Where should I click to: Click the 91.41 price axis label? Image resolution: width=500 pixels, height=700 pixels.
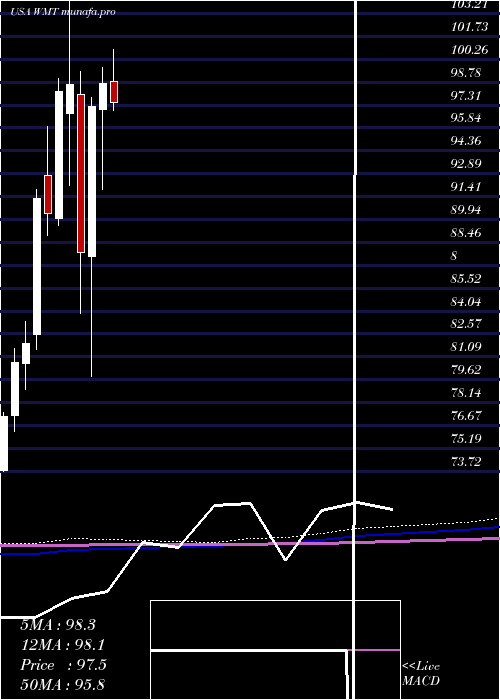coord(466,187)
